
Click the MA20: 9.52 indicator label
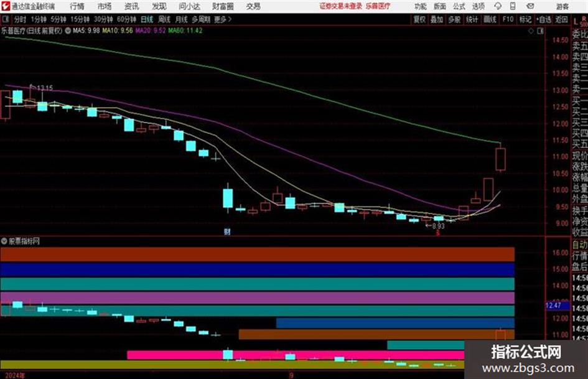tap(151, 30)
